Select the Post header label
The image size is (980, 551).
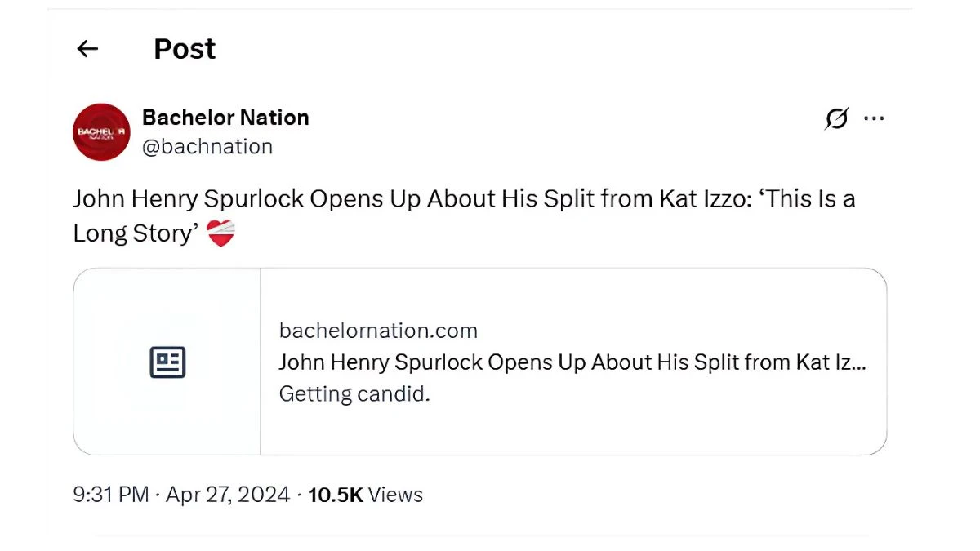pyautogui.click(x=184, y=48)
